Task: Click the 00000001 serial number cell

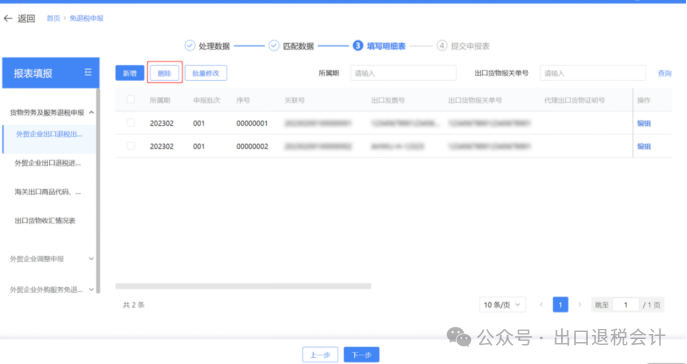Action: click(252, 124)
